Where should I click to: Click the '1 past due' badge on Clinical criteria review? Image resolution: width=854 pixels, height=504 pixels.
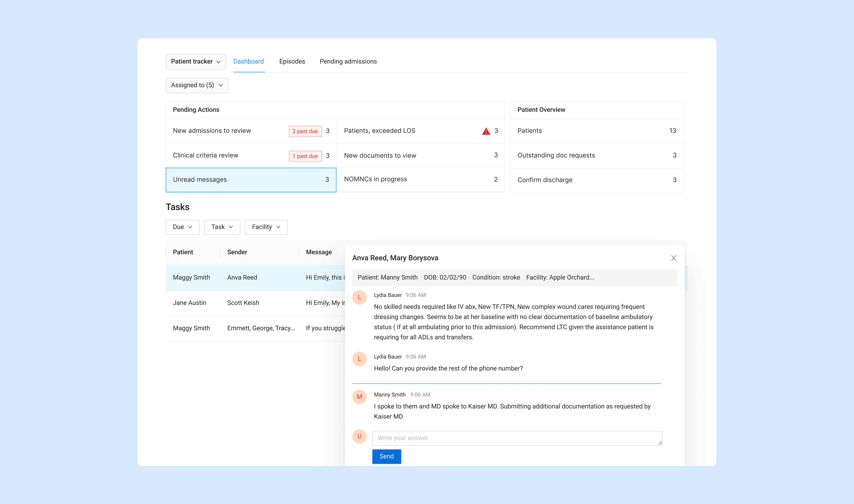(x=305, y=156)
